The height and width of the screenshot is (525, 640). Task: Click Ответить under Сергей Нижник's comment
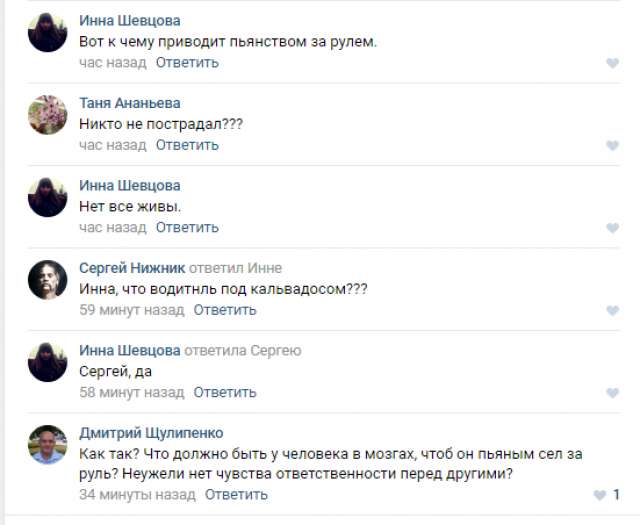click(225, 310)
